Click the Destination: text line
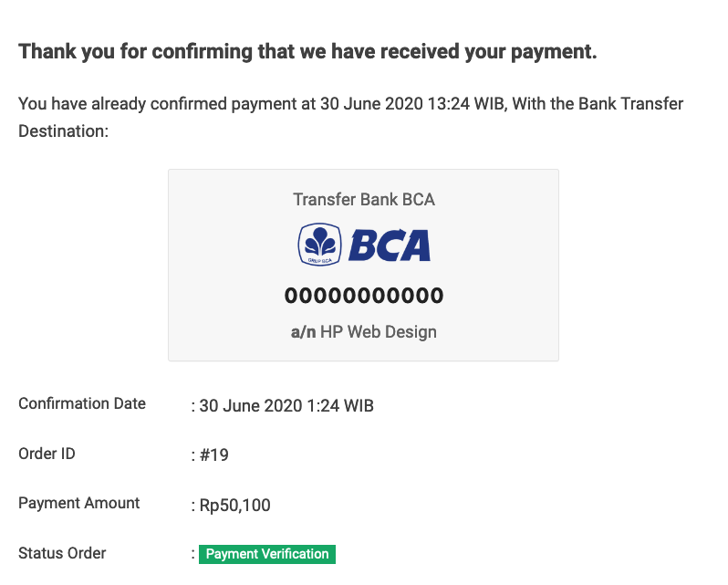This screenshot has width=728, height=585. tap(63, 131)
